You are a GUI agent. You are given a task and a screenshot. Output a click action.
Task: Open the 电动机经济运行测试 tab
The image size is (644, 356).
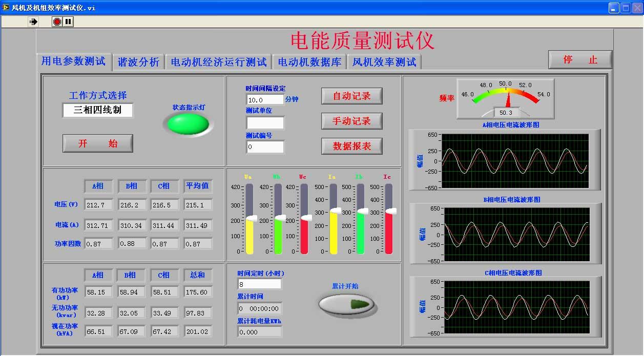(218, 62)
